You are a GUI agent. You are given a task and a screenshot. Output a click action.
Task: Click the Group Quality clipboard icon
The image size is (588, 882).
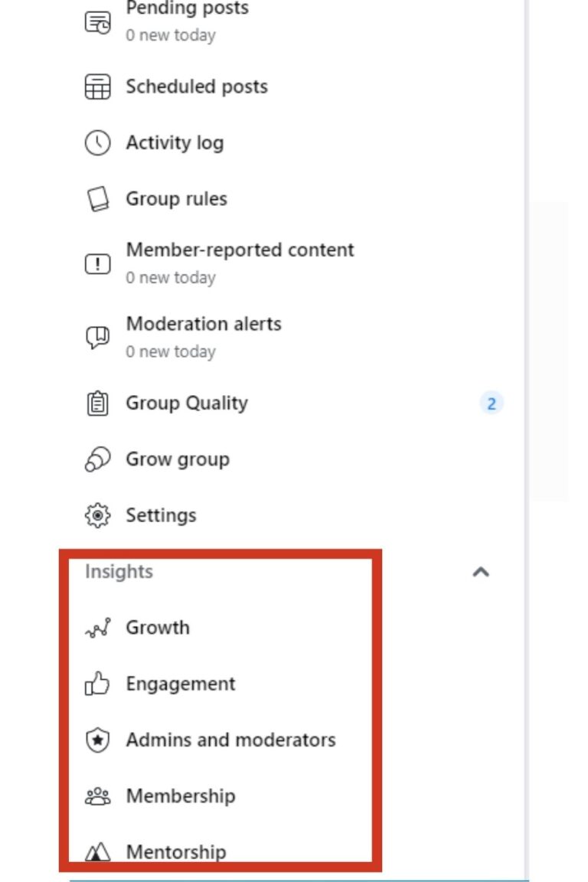click(97, 403)
